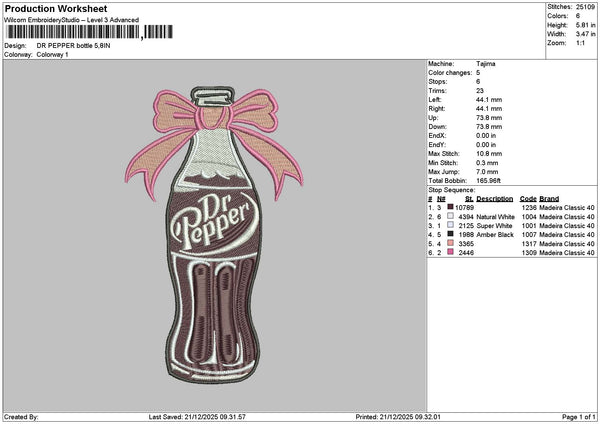Click stitch count 3365 in stop row 5
The image size is (600, 424).
click(x=466, y=244)
